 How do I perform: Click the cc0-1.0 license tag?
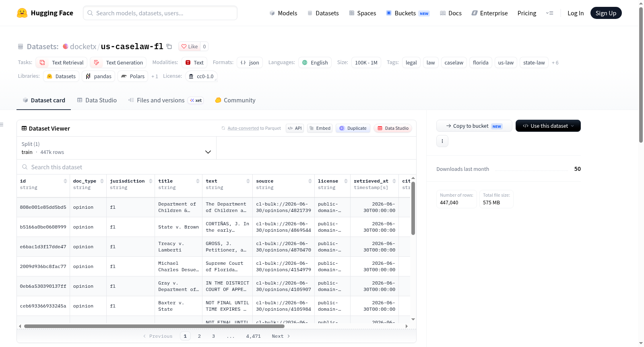click(202, 76)
